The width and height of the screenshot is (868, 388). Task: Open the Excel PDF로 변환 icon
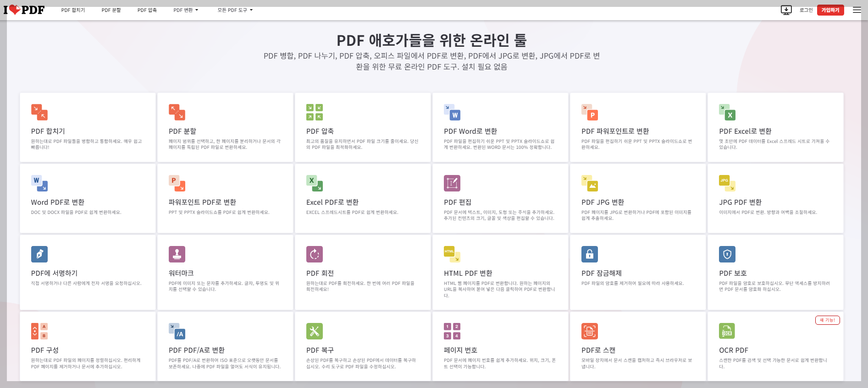[315, 183]
